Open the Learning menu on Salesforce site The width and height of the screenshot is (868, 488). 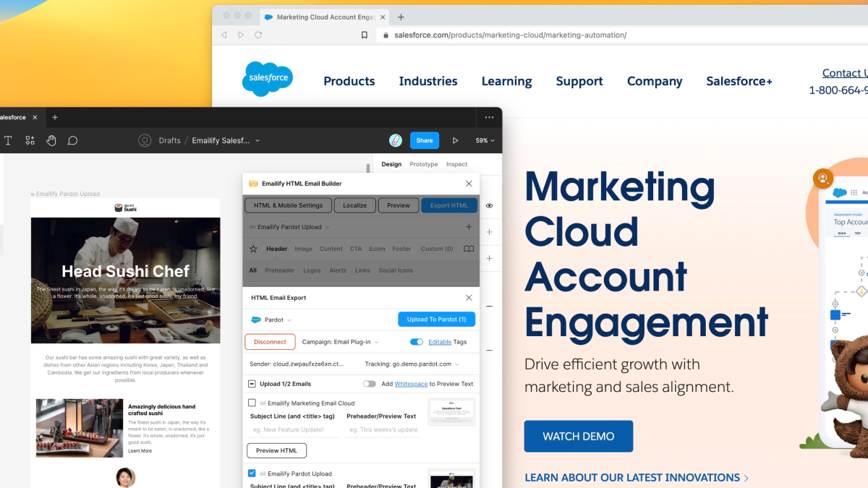(x=507, y=81)
